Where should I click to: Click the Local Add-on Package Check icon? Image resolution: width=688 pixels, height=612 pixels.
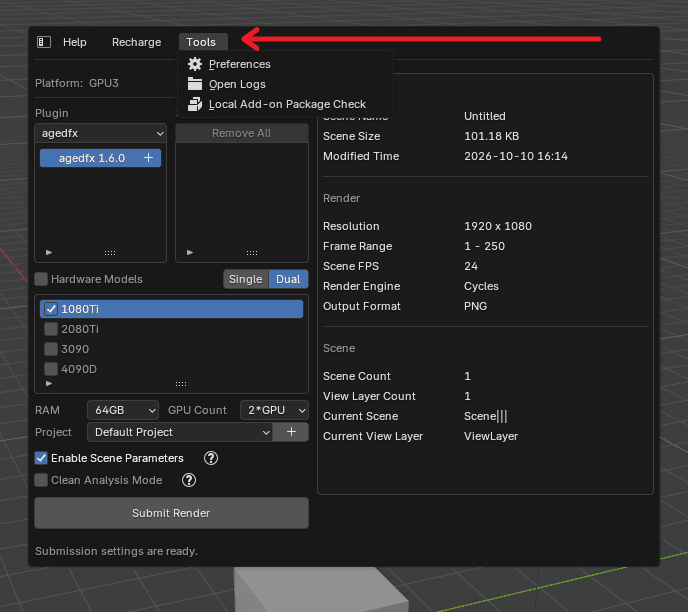tap(195, 104)
